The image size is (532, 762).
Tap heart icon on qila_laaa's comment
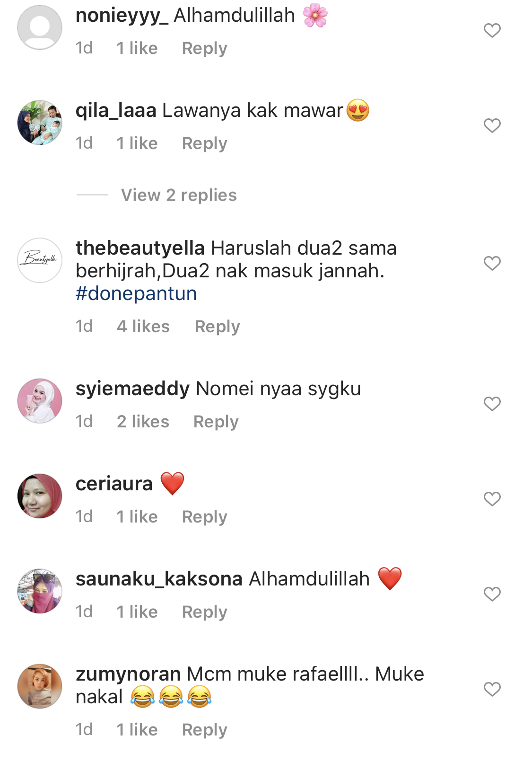pyautogui.click(x=492, y=126)
